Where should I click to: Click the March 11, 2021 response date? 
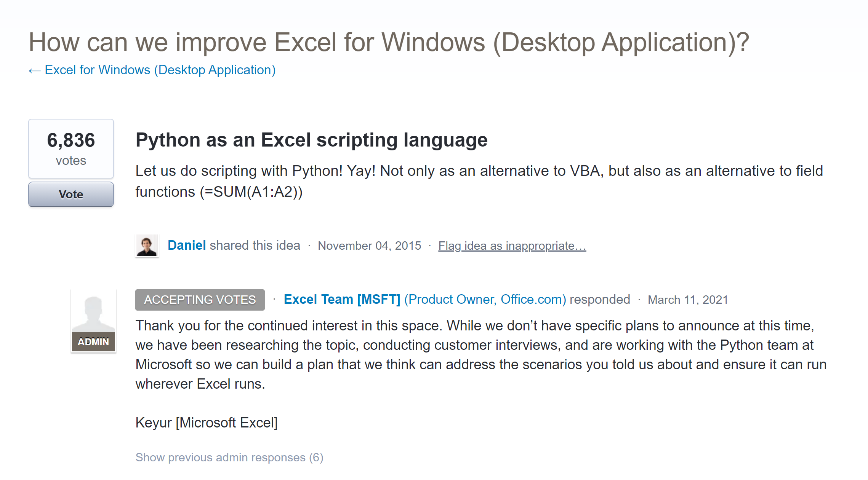point(687,300)
